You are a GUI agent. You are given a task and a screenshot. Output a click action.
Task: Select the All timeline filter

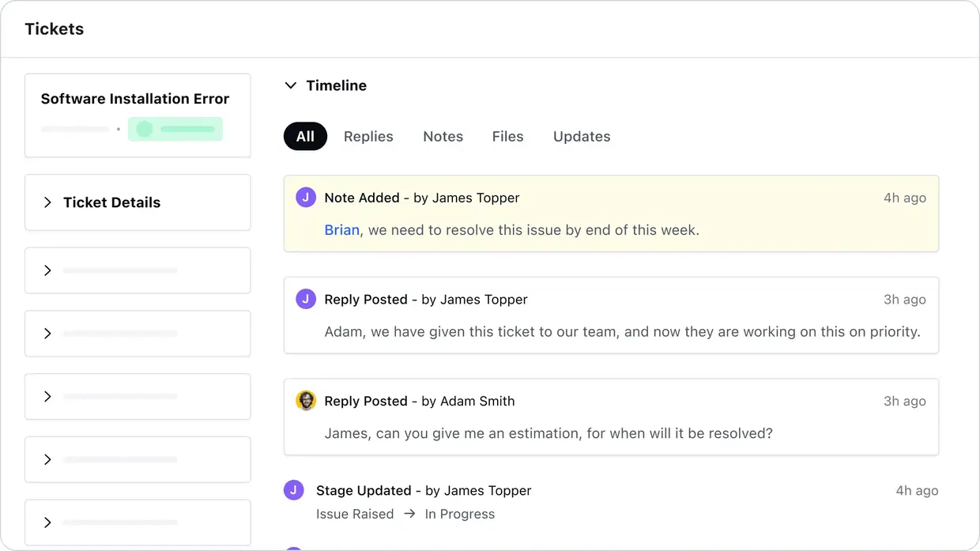click(305, 136)
